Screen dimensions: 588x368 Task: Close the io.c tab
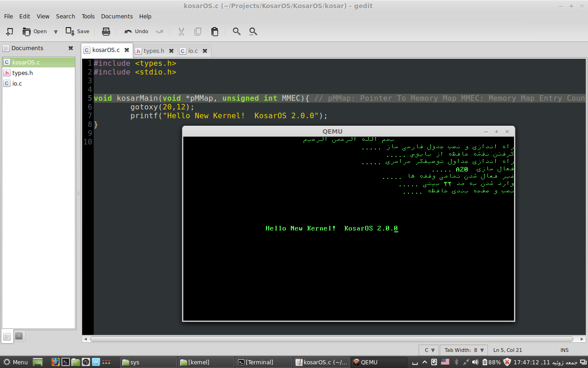pyautogui.click(x=205, y=51)
